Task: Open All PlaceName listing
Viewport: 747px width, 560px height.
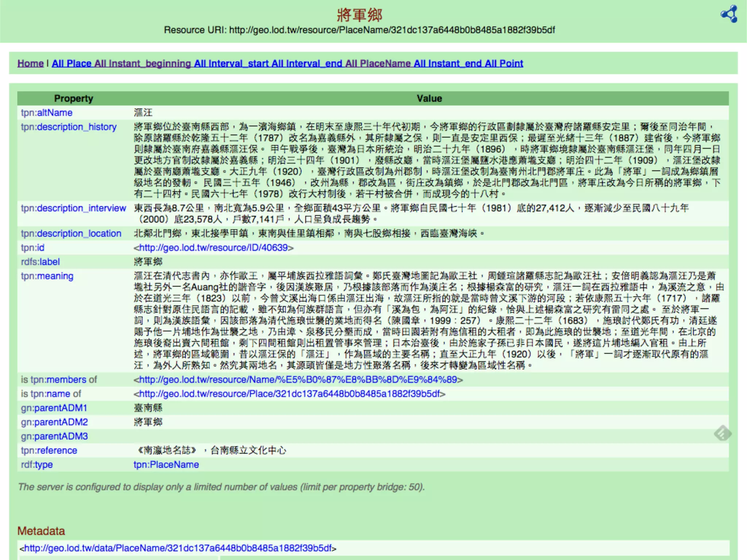Action: 378,63
